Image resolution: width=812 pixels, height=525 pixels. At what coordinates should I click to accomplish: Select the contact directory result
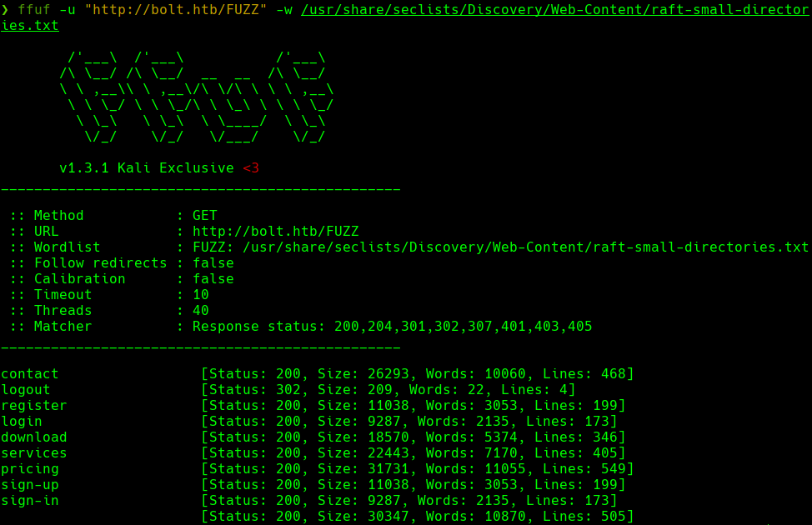pyautogui.click(x=30, y=373)
